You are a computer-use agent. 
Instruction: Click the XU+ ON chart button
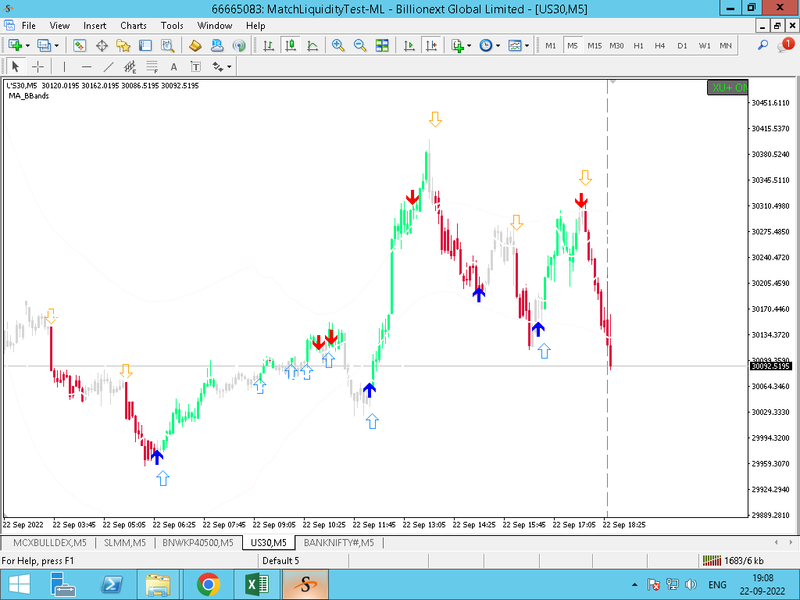[728, 87]
